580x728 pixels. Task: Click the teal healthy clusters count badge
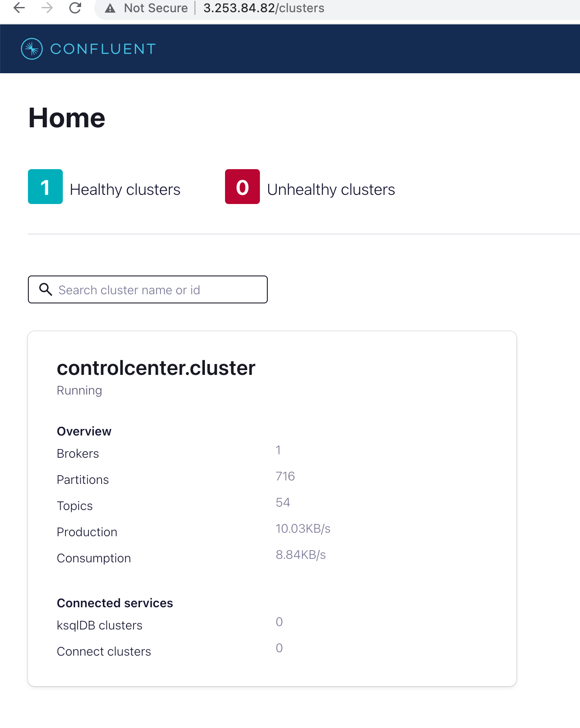(45, 187)
